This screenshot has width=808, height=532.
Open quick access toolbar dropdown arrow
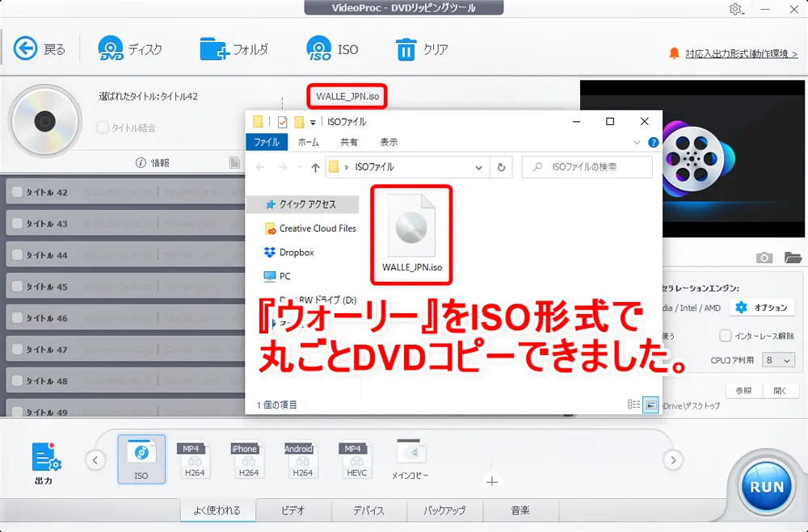(313, 123)
